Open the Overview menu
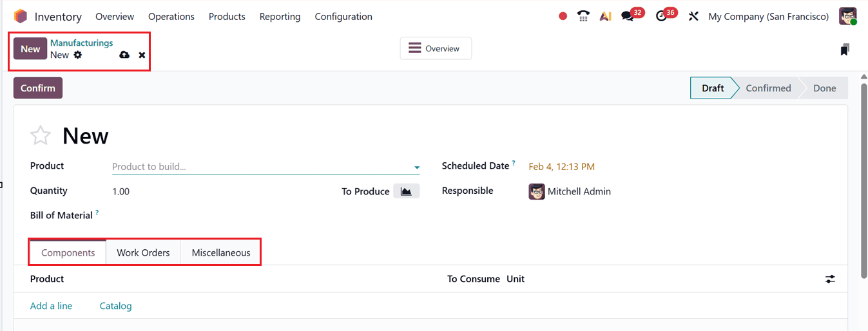Image resolution: width=868 pixels, height=331 pixels. tap(115, 17)
